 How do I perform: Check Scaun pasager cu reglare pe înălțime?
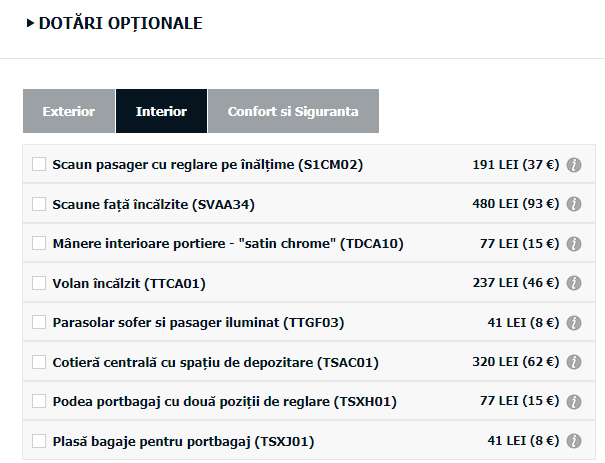click(39, 164)
